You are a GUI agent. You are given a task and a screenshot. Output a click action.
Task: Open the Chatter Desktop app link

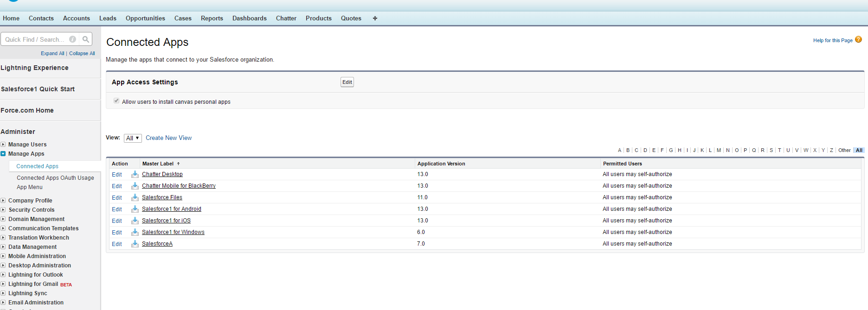tap(162, 174)
